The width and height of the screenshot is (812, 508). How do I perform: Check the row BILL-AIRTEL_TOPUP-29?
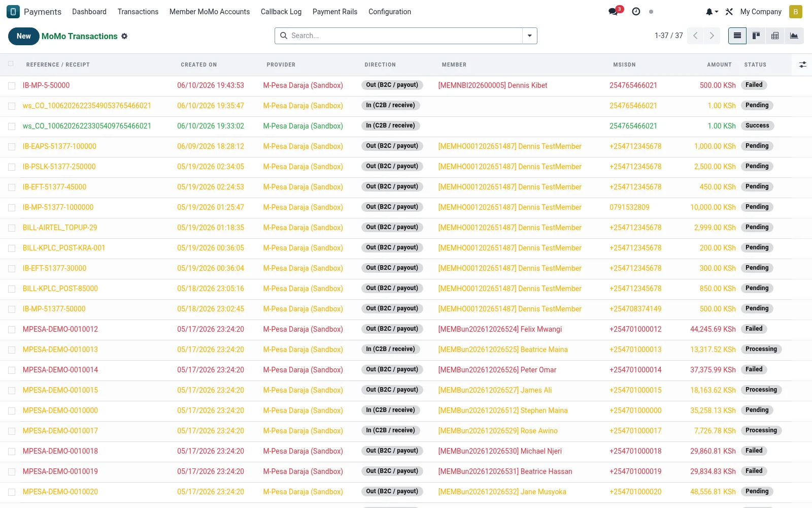(x=11, y=228)
